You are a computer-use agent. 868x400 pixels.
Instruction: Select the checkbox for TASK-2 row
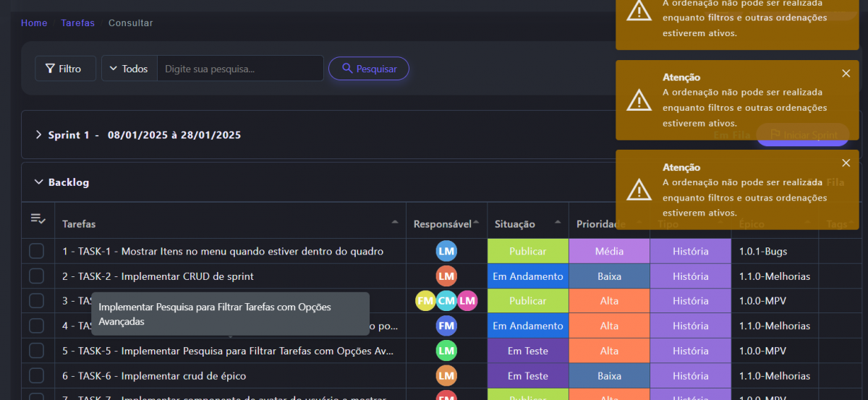tap(36, 276)
